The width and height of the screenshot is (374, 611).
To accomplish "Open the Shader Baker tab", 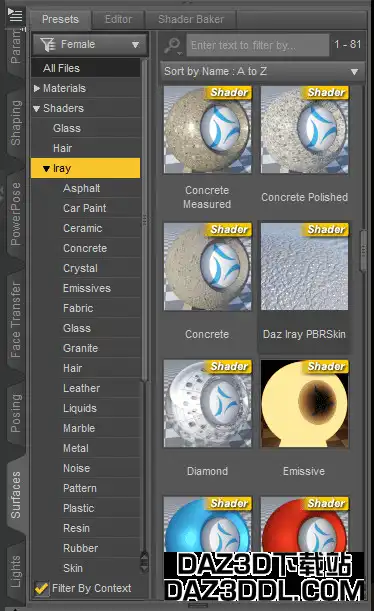I will (191, 19).
